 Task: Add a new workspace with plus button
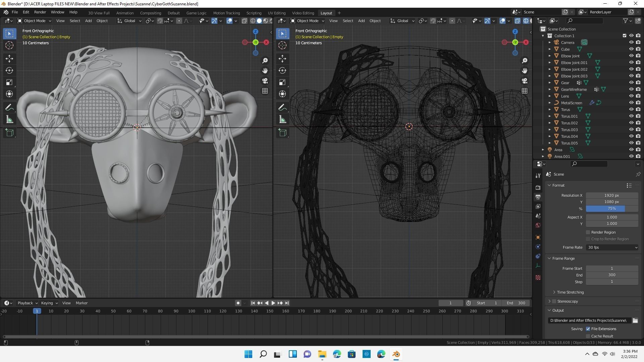[x=339, y=13]
